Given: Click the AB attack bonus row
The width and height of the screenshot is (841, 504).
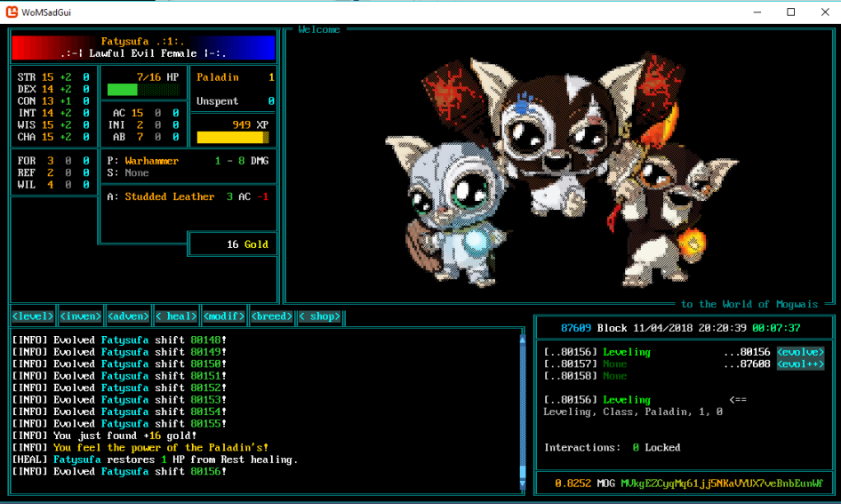Looking at the screenshot, I should (145, 137).
